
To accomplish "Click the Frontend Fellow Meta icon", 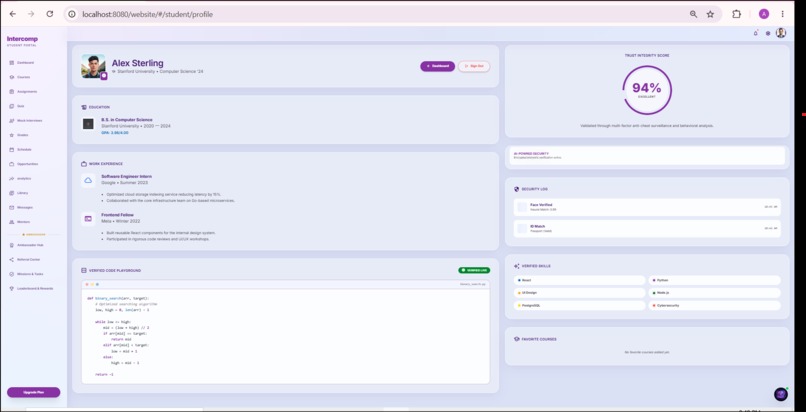I will coord(88,219).
